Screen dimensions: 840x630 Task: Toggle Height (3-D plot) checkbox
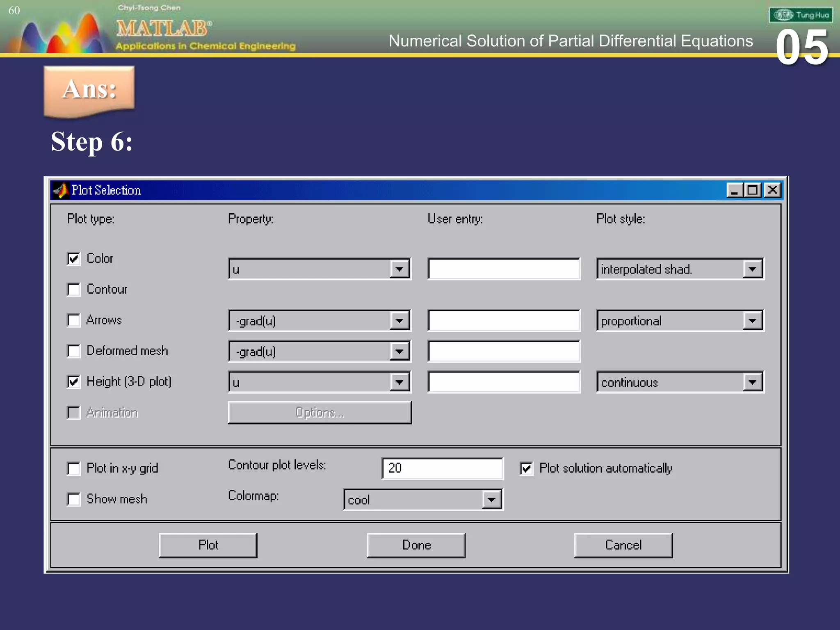click(x=74, y=382)
